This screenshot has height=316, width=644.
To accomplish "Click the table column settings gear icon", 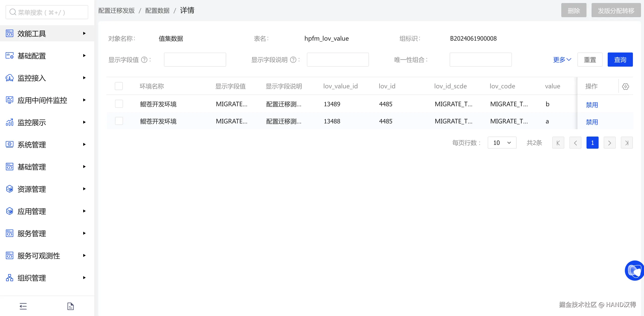I will pos(625,86).
